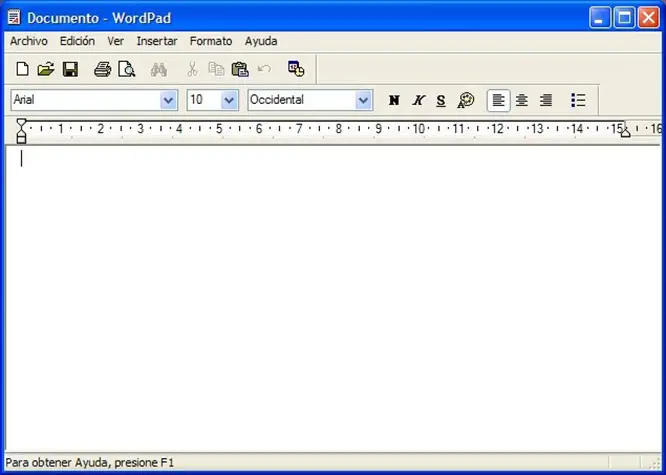Click the resize grip in status bar corner
The width and height of the screenshot is (666, 475).
[x=655, y=463]
